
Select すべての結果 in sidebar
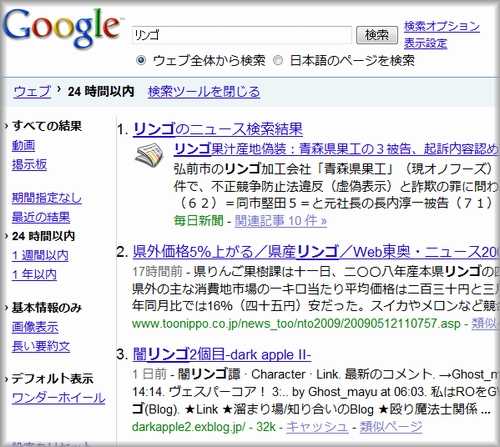point(47,126)
